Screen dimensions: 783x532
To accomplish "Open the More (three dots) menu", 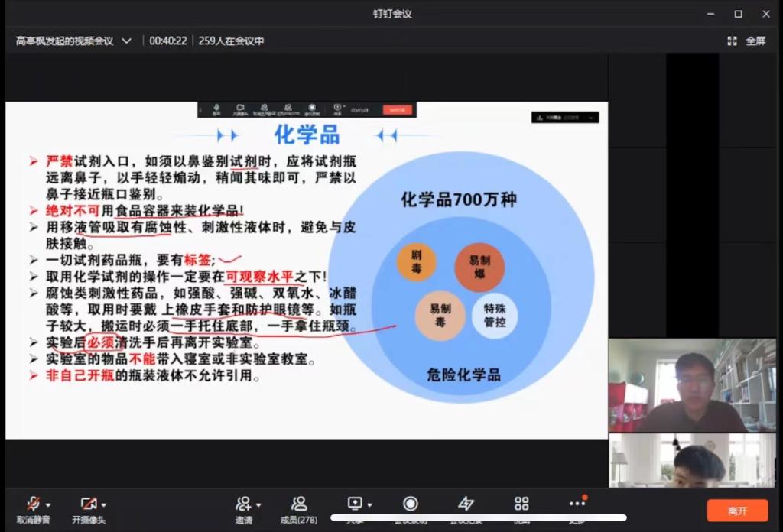I will (x=577, y=504).
